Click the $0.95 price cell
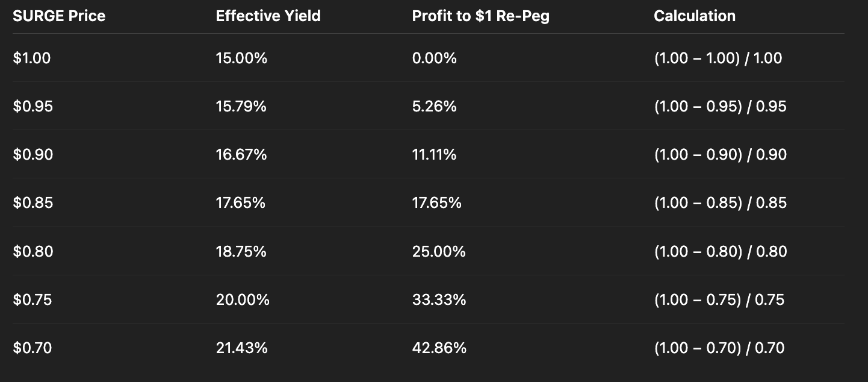The height and width of the screenshot is (382, 868). [x=33, y=107]
